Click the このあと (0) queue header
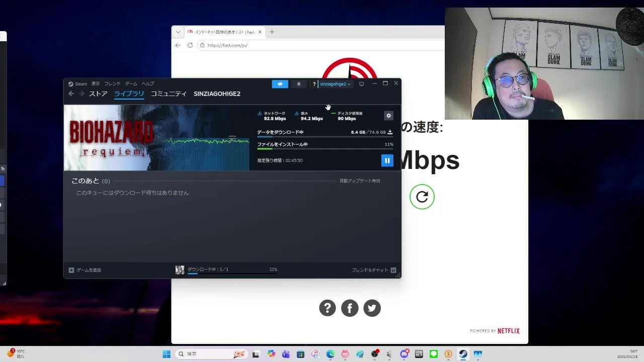Image resolution: width=644 pixels, height=362 pixels. tap(91, 181)
